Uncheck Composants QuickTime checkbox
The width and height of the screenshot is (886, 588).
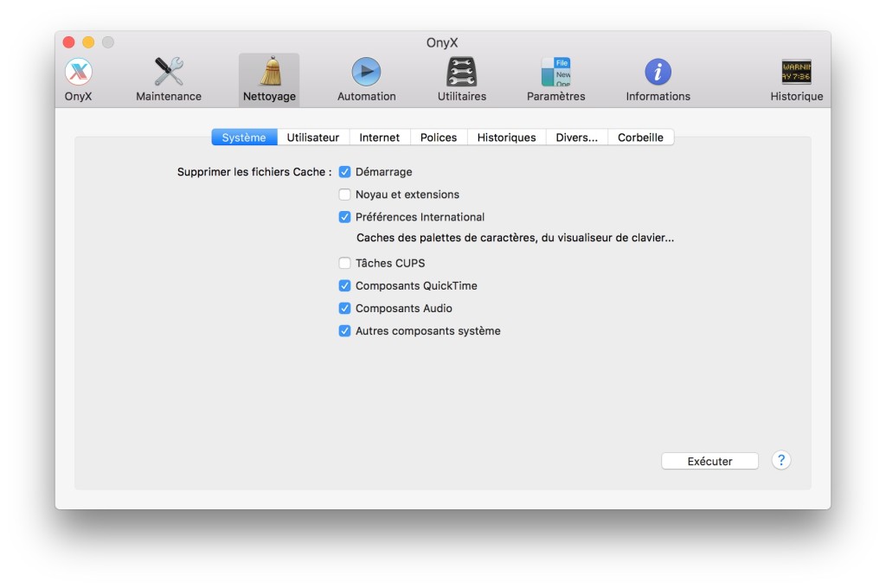click(x=344, y=286)
